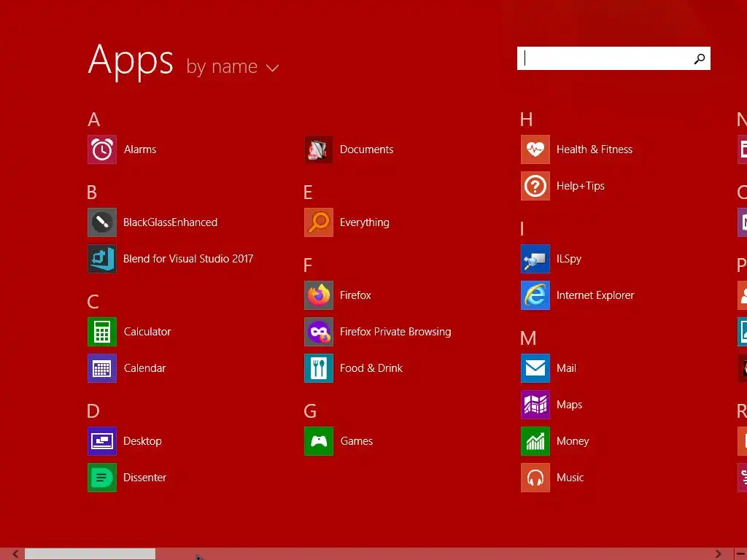Click the horizontal scrollbar thumb

click(x=90, y=554)
